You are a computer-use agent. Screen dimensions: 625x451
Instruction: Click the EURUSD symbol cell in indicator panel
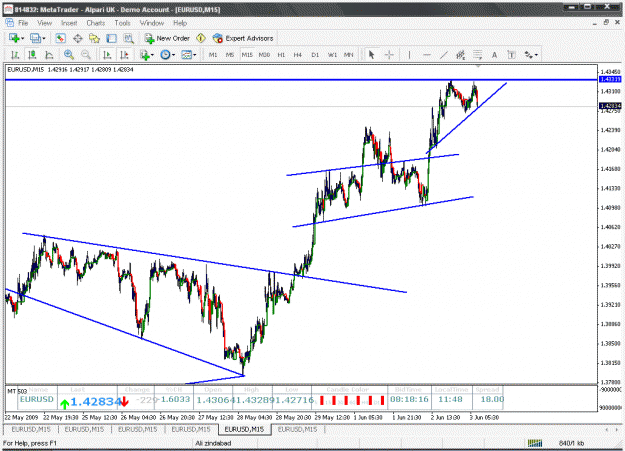click(x=37, y=399)
